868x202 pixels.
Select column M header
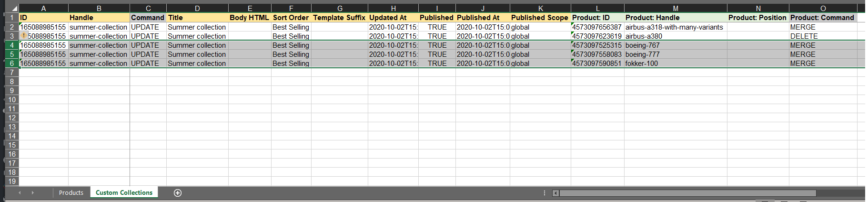[x=675, y=8]
